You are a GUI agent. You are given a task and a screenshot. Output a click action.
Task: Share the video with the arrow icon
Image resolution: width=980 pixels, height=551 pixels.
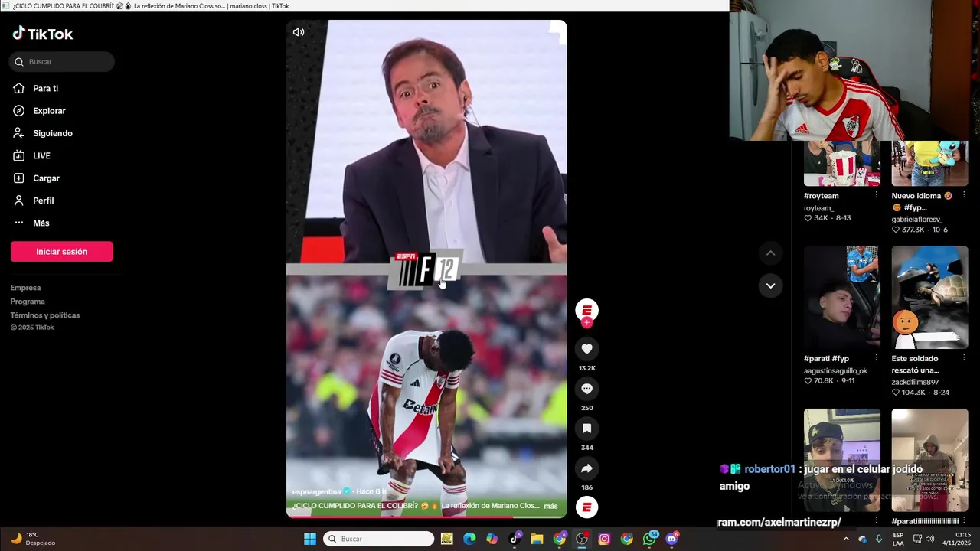587,468
